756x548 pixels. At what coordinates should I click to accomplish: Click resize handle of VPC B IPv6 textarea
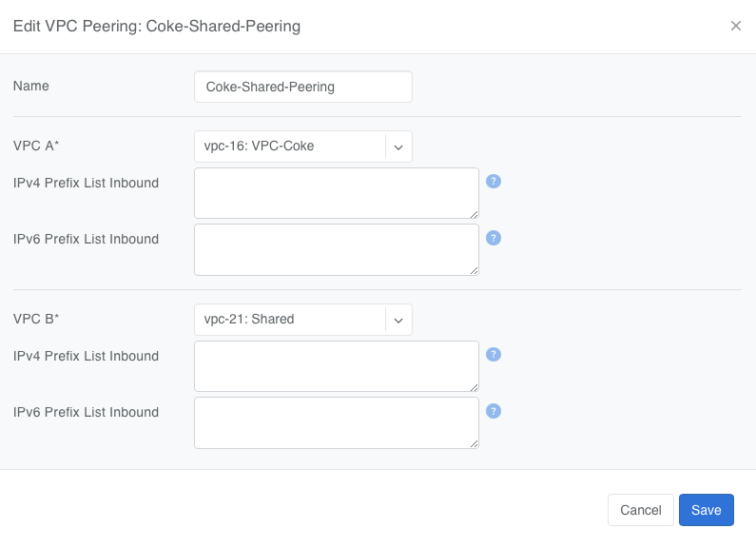click(x=474, y=443)
